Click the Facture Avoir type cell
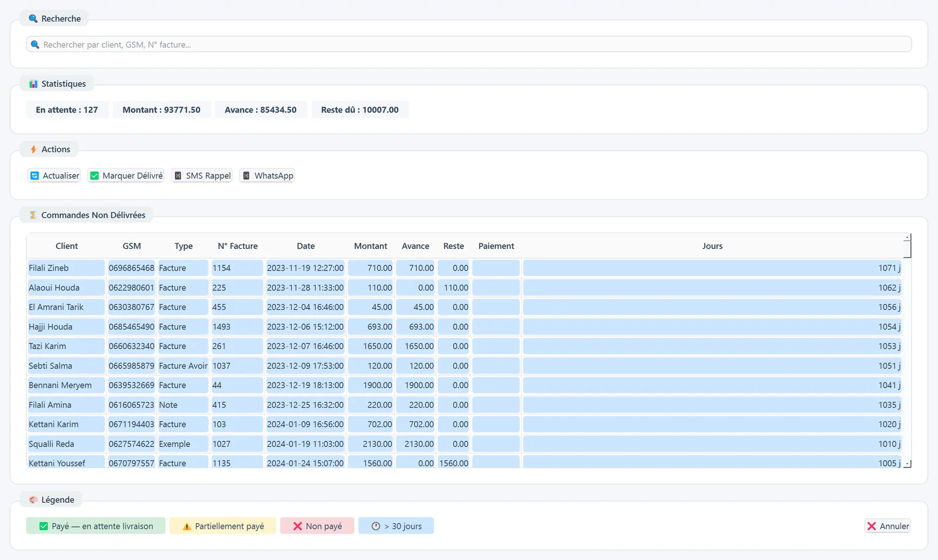The height and width of the screenshot is (560, 938). coord(183,366)
